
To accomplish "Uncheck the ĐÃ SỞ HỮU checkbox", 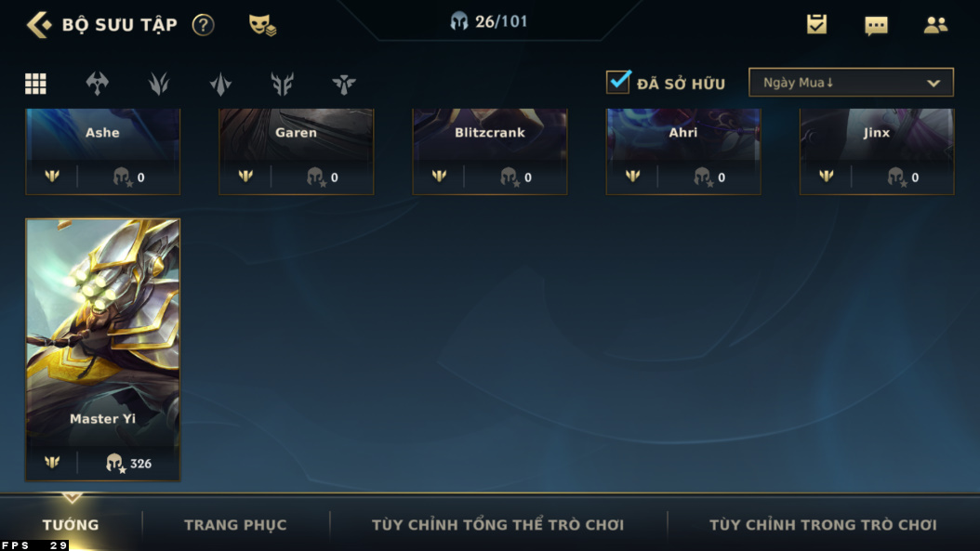I will click(618, 82).
